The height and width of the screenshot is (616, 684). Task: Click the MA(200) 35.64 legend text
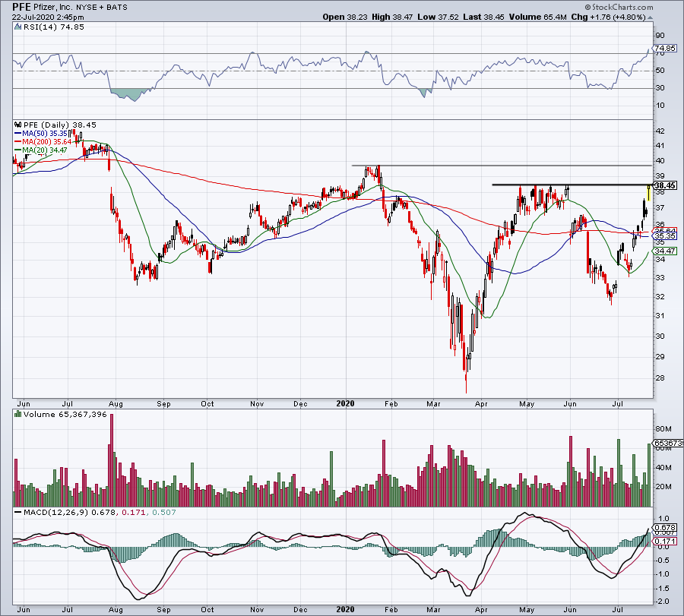click(x=47, y=142)
